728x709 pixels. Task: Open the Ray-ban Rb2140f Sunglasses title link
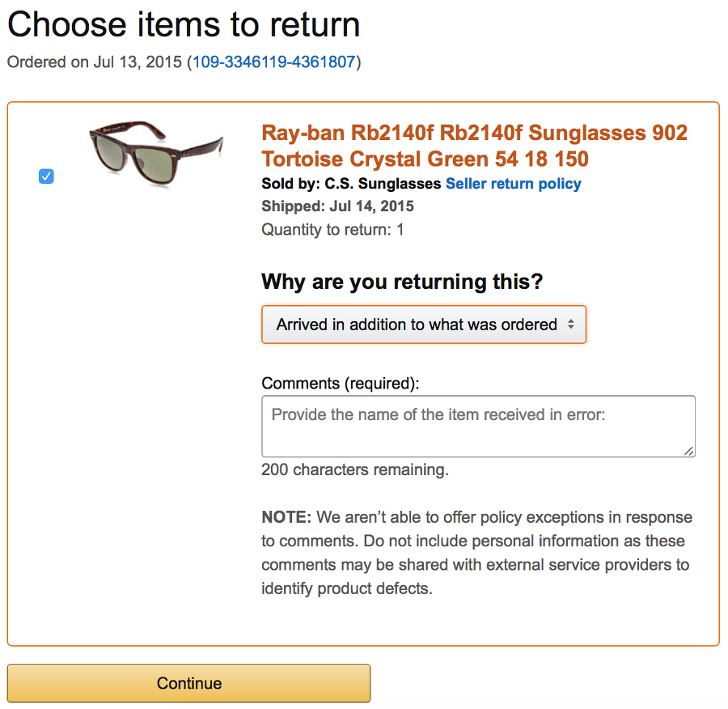[x=474, y=145]
